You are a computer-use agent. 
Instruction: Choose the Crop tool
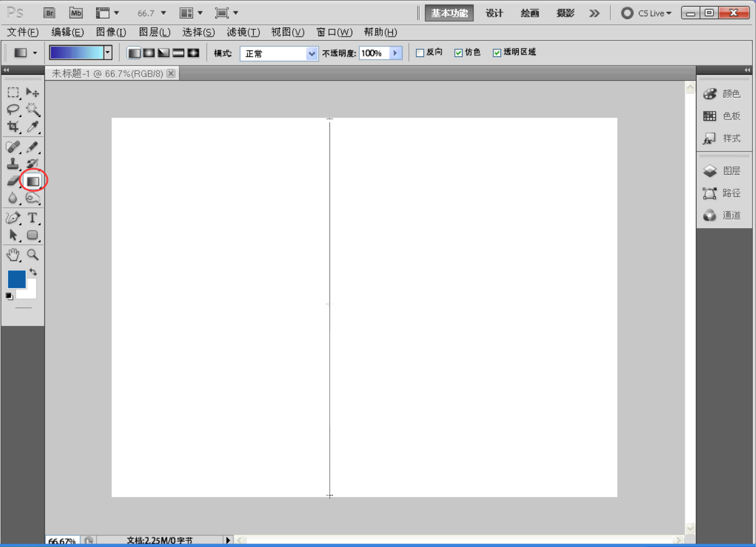13,127
